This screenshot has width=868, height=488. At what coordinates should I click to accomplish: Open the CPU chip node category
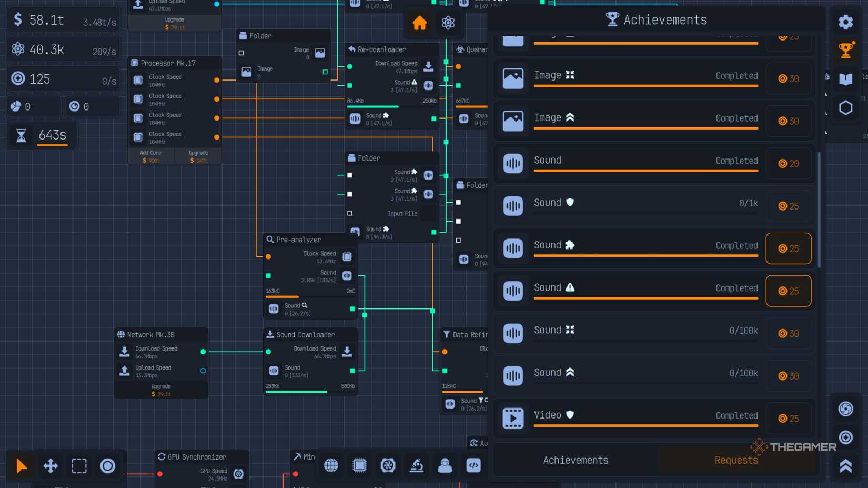[x=359, y=465]
